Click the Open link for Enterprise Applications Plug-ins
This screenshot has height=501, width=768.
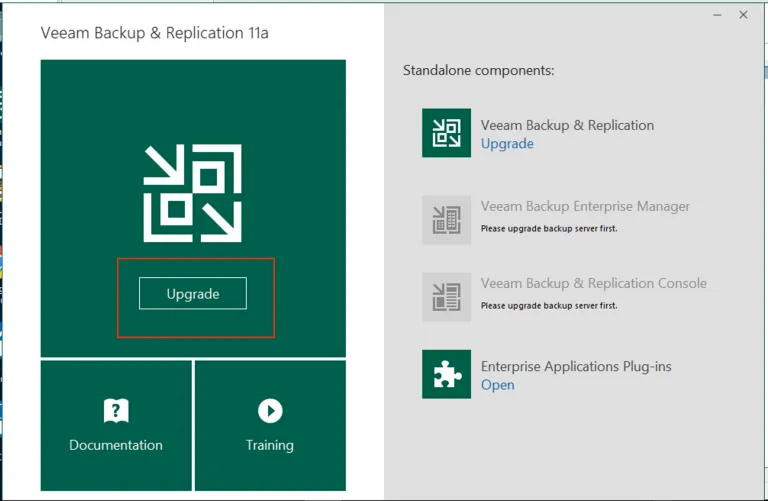pyautogui.click(x=498, y=385)
